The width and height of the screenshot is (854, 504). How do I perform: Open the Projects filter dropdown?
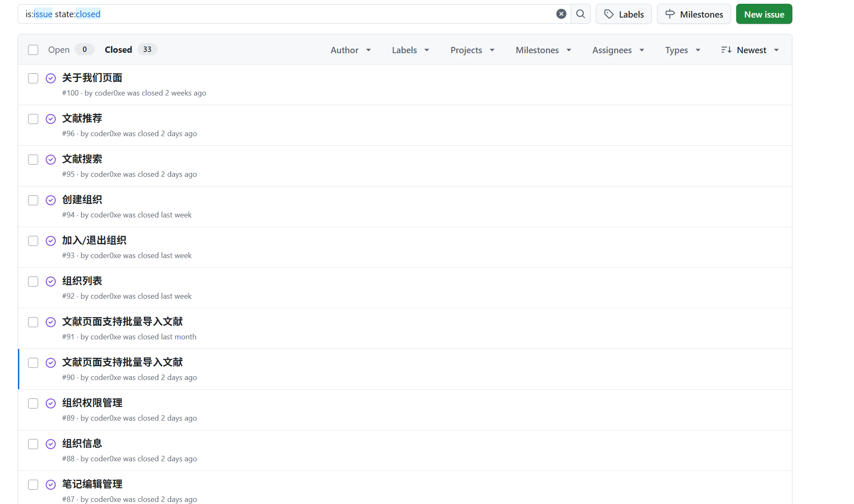click(x=472, y=50)
